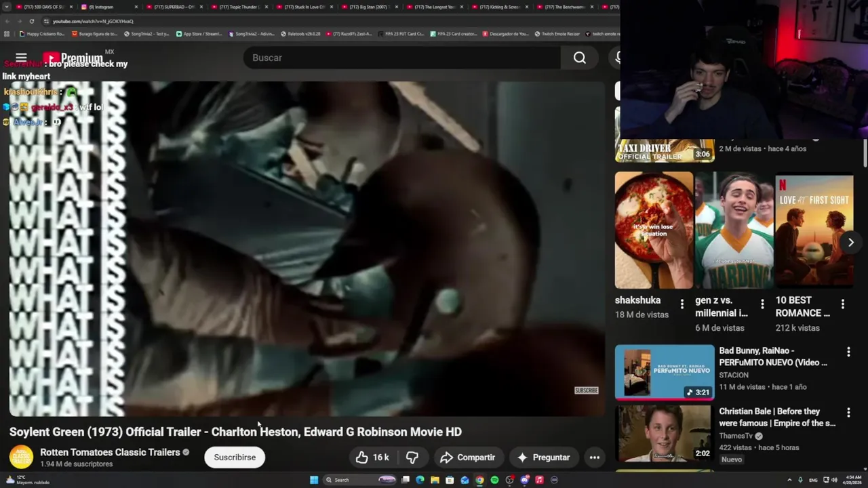Click the STACION channel name
This screenshot has height=488, width=868.
pos(734,375)
